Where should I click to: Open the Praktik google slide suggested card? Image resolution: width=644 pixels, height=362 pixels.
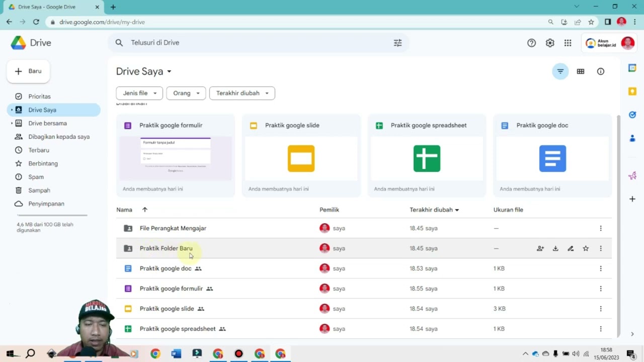pyautogui.click(x=301, y=156)
